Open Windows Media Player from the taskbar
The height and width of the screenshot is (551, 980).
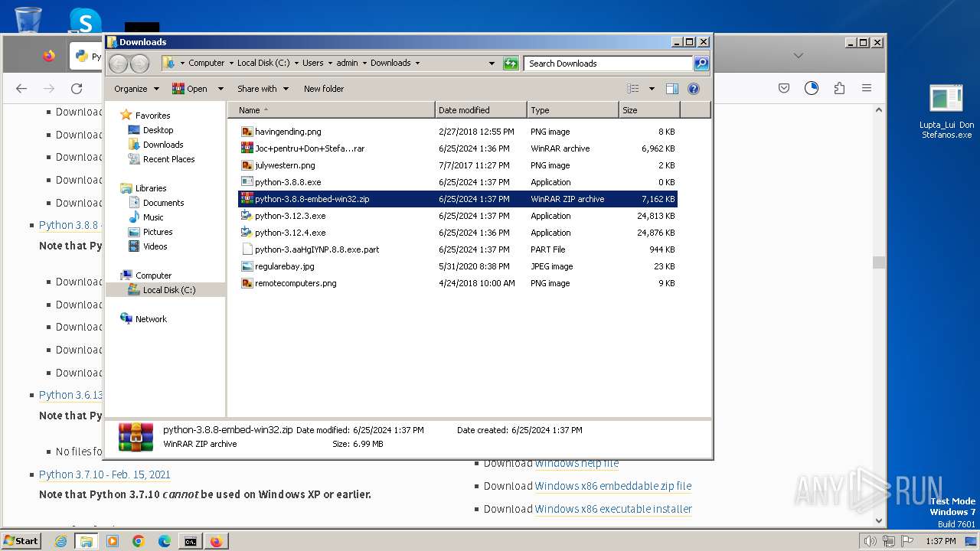113,541
